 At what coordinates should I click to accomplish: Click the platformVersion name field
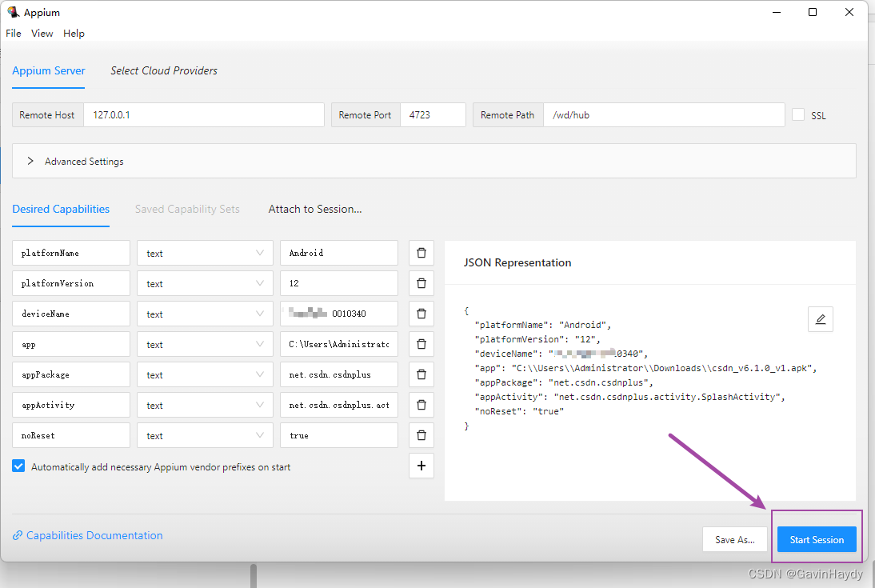click(71, 283)
